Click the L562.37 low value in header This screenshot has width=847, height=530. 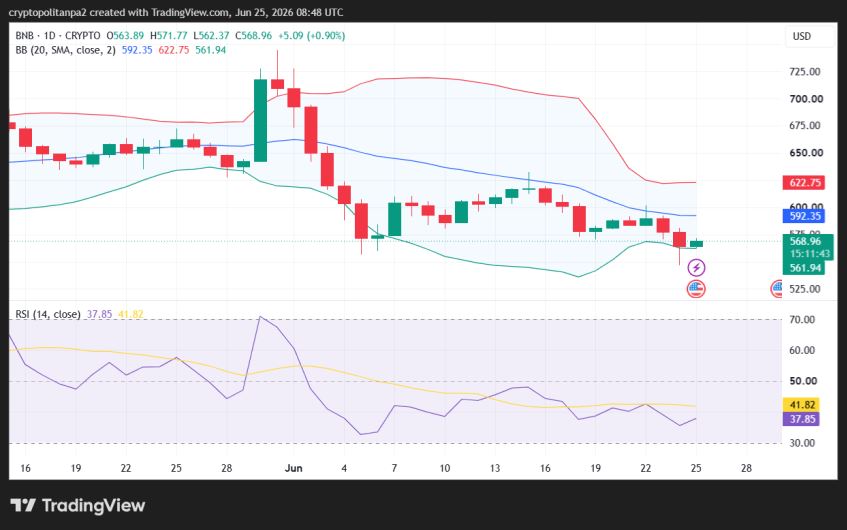pyautogui.click(x=211, y=36)
